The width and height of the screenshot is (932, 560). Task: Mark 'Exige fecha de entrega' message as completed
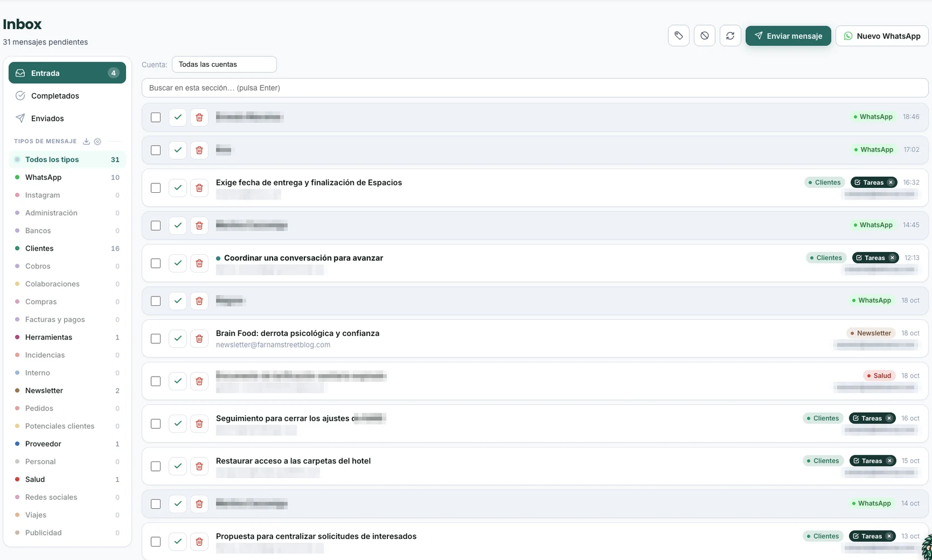pyautogui.click(x=178, y=188)
